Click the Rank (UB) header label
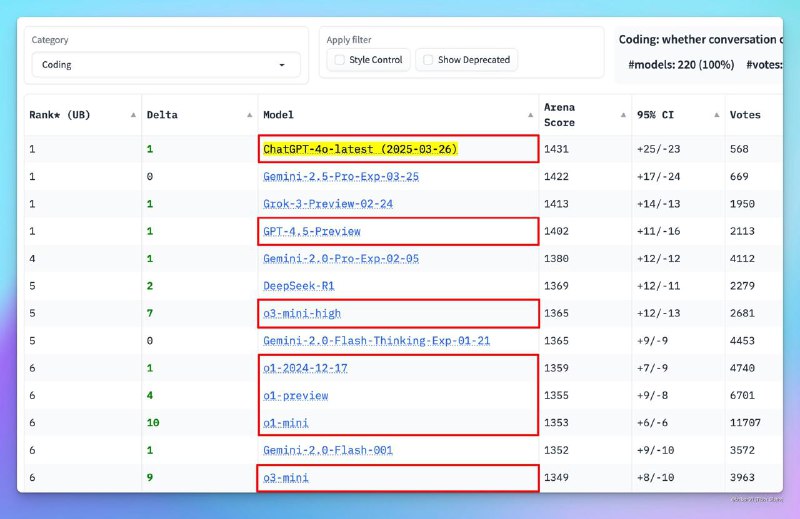The width and height of the screenshot is (800, 519). [60, 115]
